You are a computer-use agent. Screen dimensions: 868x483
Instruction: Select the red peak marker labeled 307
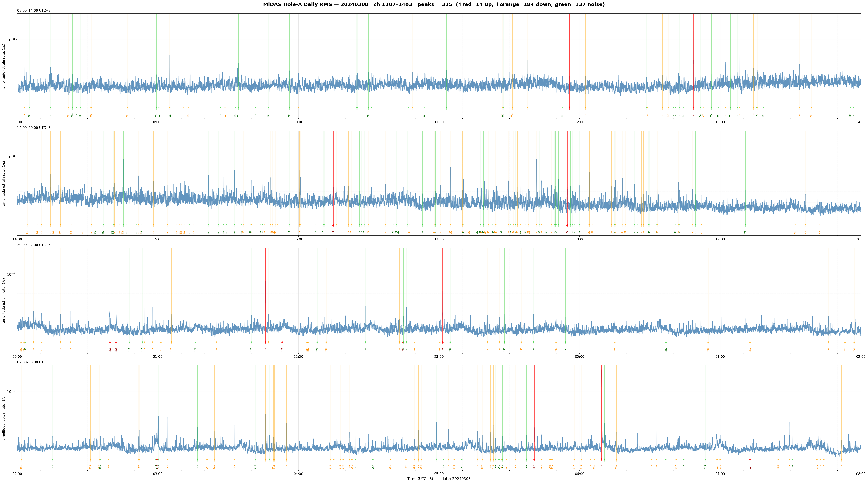point(534,459)
